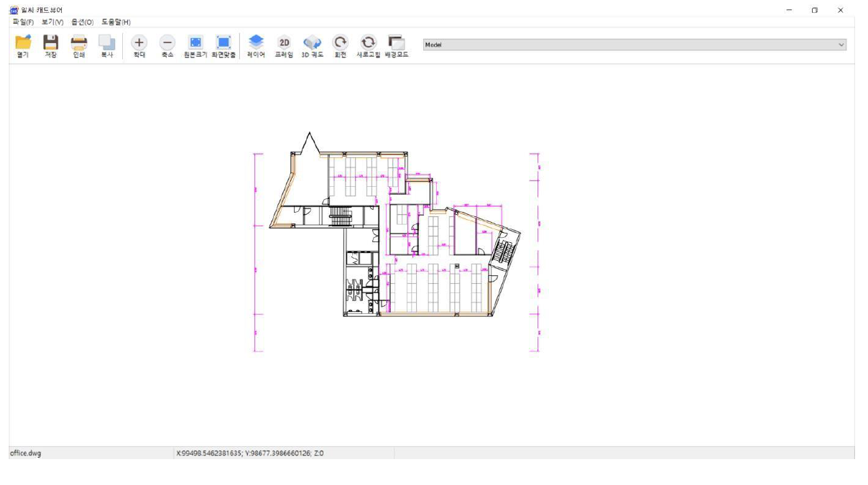Zoom out with the 축소 minus icon
868x485 pixels.
(x=167, y=46)
